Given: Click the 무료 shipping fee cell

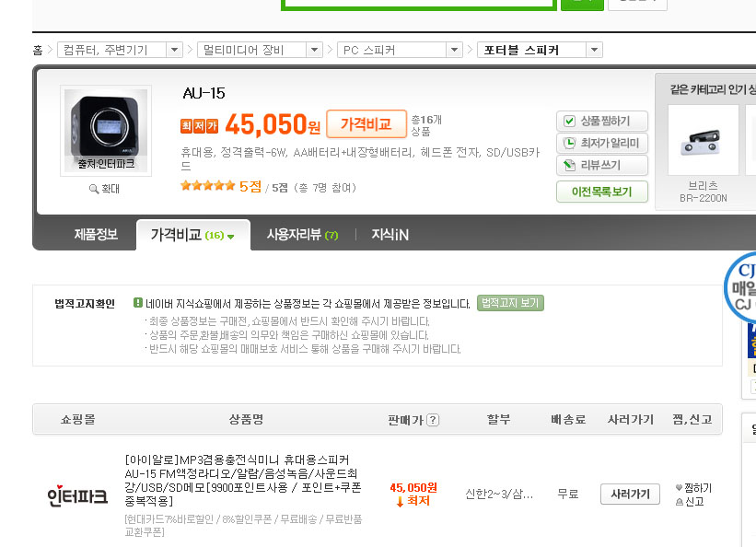Looking at the screenshot, I should click(568, 494).
